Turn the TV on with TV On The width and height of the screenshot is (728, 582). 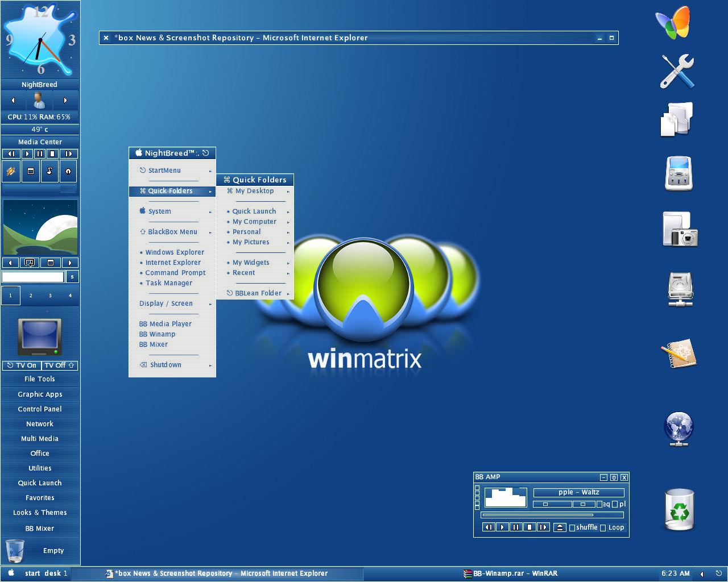[x=22, y=365]
